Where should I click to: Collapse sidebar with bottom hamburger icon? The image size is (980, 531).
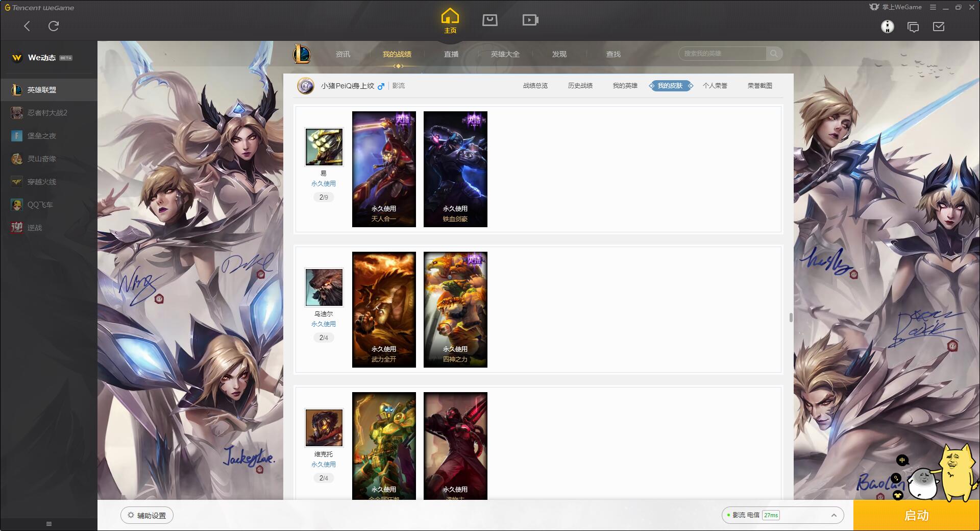(49, 524)
